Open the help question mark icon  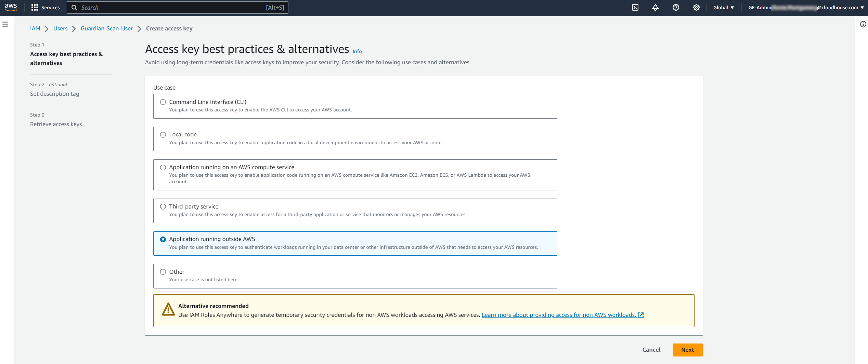tap(676, 8)
